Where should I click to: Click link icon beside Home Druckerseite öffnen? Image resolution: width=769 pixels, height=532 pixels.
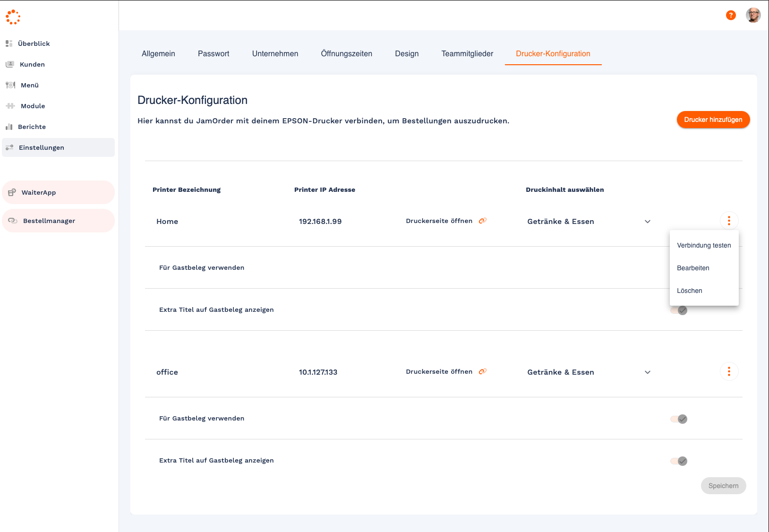482,221
